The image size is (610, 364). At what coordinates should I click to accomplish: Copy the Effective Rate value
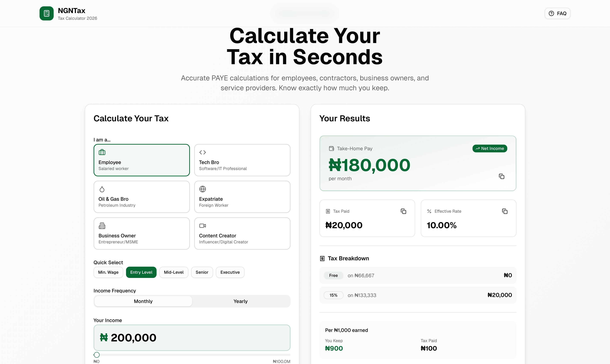pos(505,211)
